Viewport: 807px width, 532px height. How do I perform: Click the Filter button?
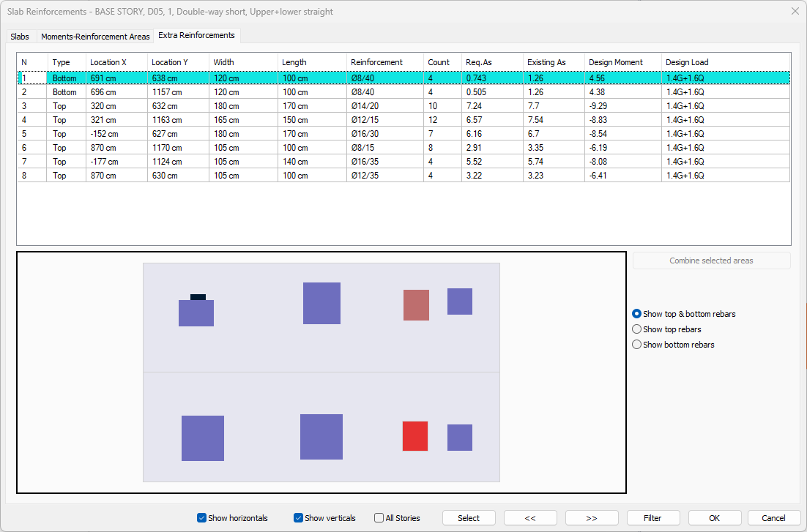pyautogui.click(x=652, y=518)
